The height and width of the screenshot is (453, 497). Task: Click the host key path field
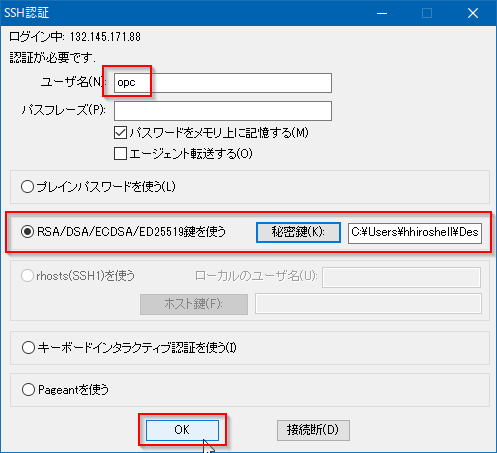click(x=368, y=303)
